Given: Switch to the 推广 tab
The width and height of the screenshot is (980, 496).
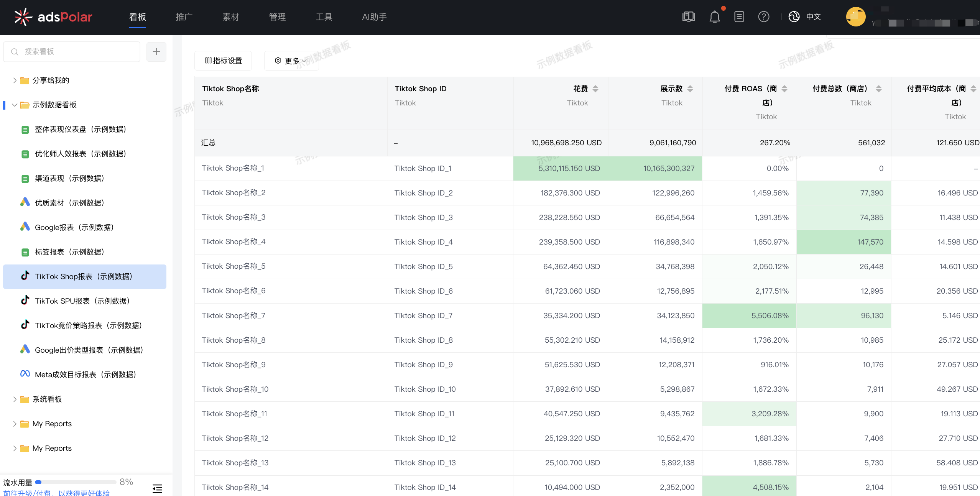Looking at the screenshot, I should 184,17.
